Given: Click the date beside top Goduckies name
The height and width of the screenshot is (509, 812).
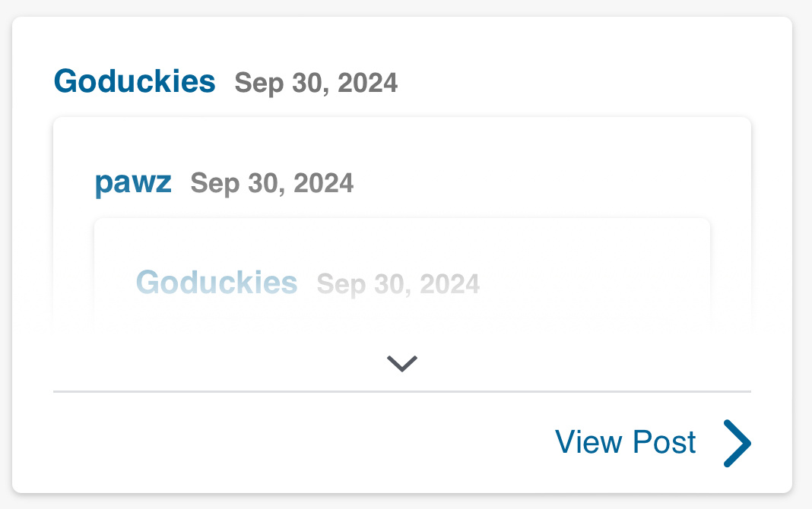Looking at the screenshot, I should point(316,82).
